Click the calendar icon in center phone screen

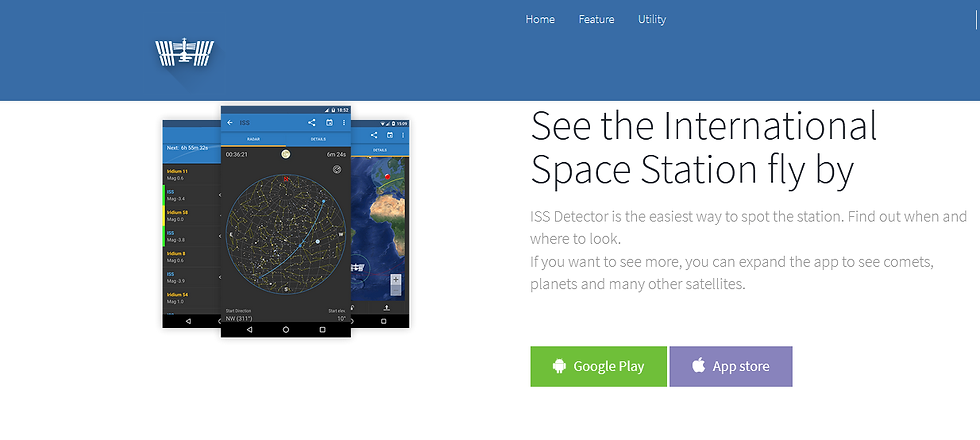(x=329, y=122)
